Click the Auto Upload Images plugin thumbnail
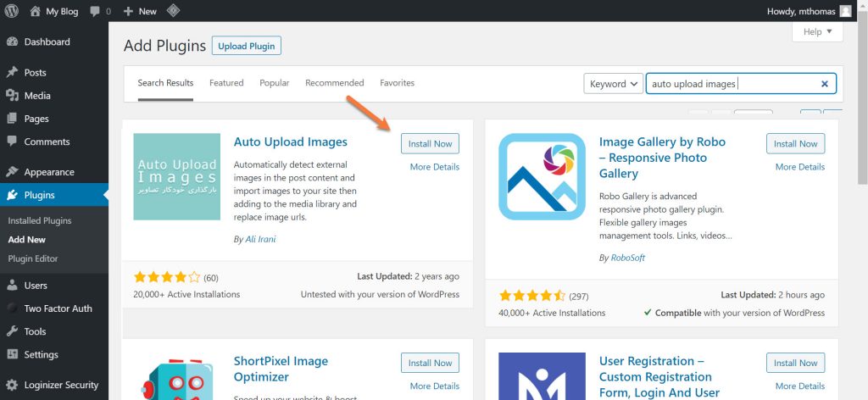The image size is (868, 400). tap(176, 176)
